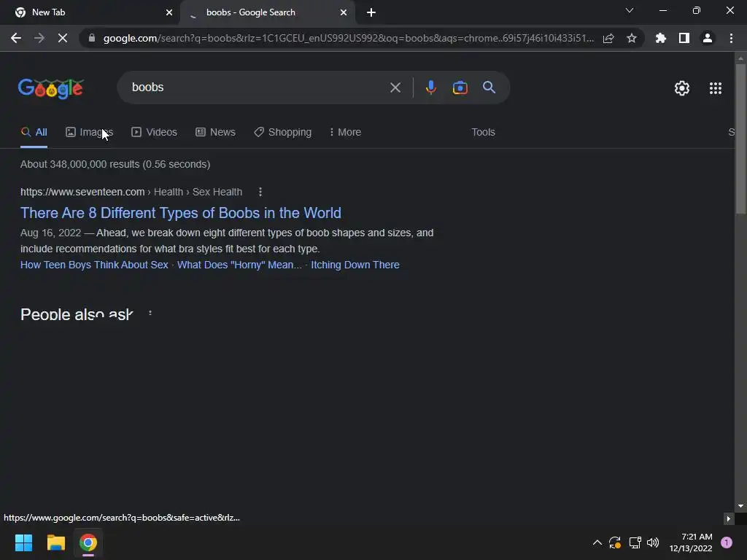Open the volume control in the tray
747x560 pixels.
(x=653, y=542)
